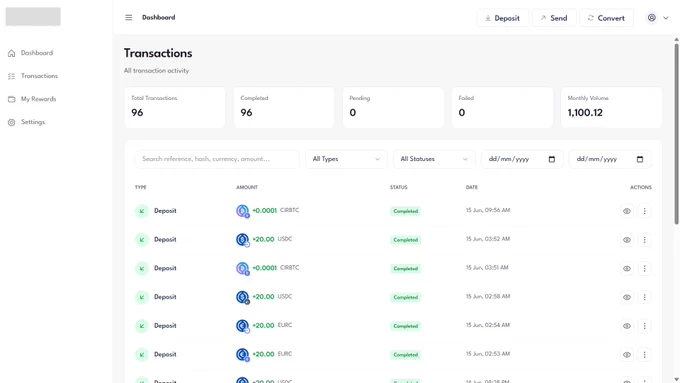Open user profile avatar icon
Viewport: 680px width, 383px height.
651,18
